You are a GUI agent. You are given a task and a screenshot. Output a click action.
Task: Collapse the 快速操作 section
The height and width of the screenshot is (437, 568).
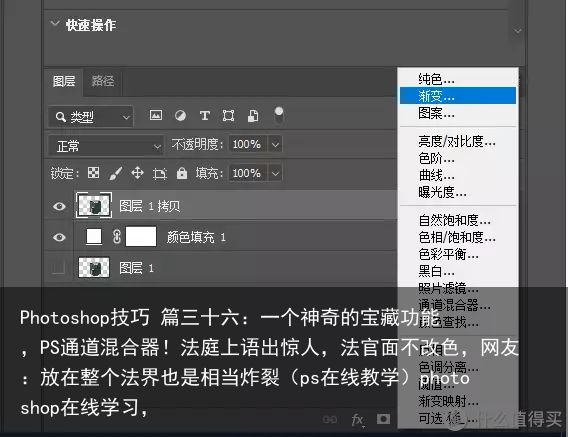click(x=55, y=24)
